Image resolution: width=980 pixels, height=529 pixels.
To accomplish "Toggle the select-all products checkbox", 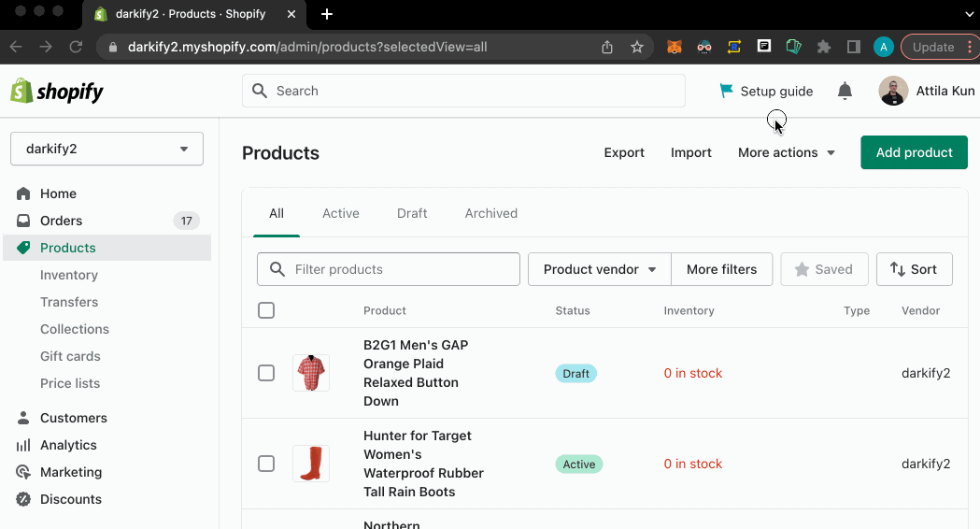I will pyautogui.click(x=266, y=310).
